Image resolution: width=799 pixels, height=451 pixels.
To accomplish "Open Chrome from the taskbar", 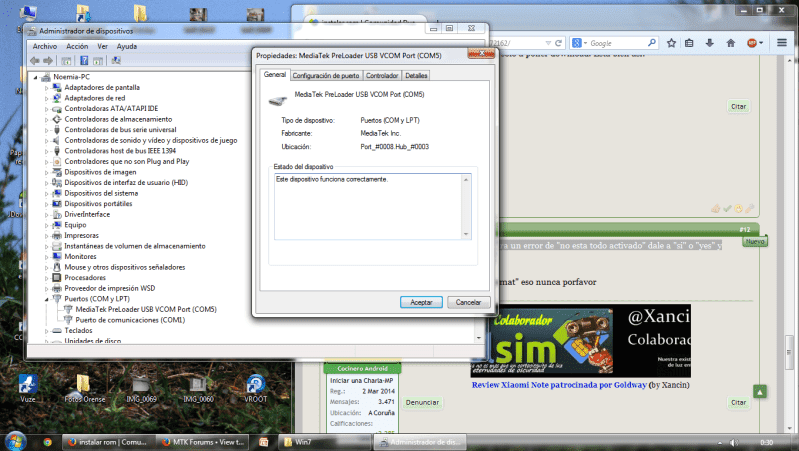I will tap(47, 442).
